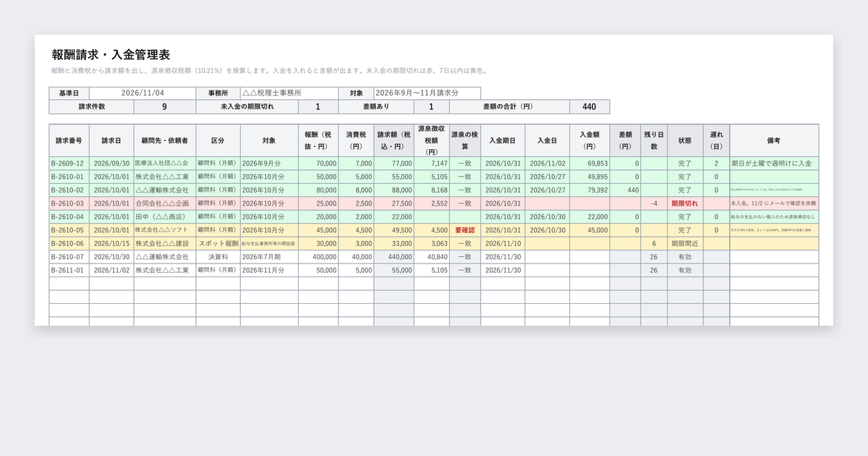Select the 入金日 column header

pos(548,140)
